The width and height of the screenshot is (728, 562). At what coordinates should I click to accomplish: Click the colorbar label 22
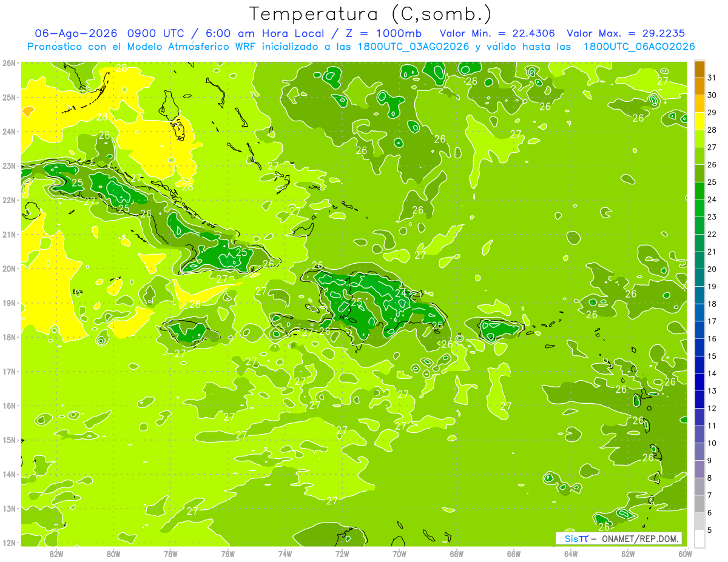point(712,235)
